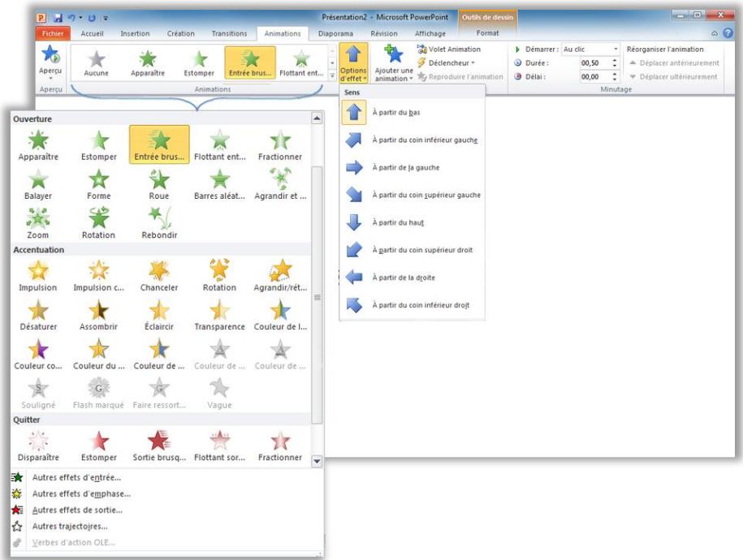Click the gallery scrollbar up arrow
Viewport: 743px width, 560px height.
coord(317,118)
